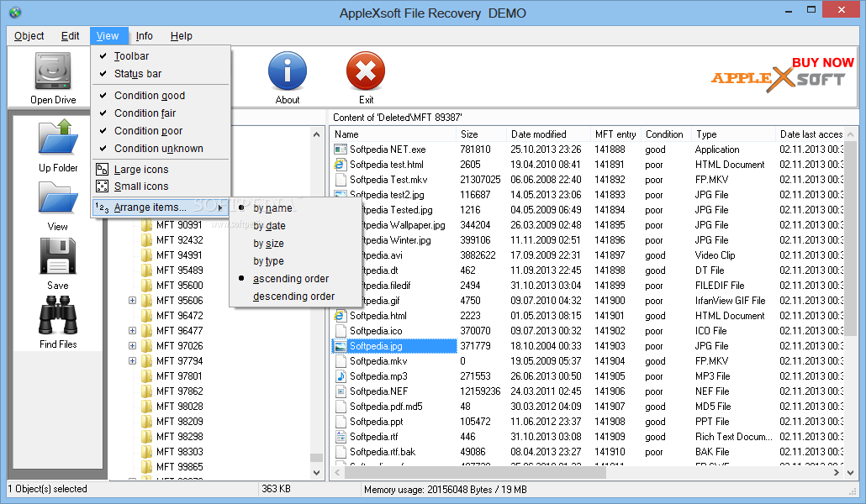Screen dimensions: 866x504
Task: Click the Softpedia.mp3 music note icon
Action: pos(341,376)
